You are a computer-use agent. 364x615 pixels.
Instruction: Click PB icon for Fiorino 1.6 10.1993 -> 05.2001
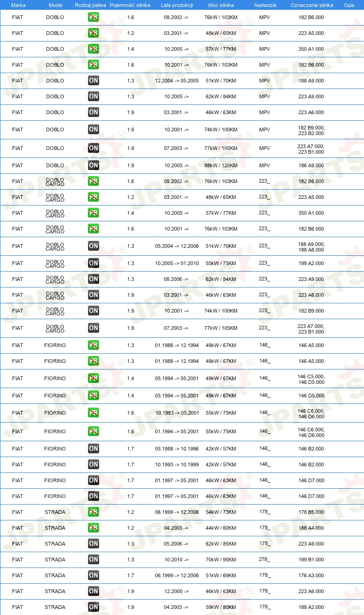[x=94, y=413]
